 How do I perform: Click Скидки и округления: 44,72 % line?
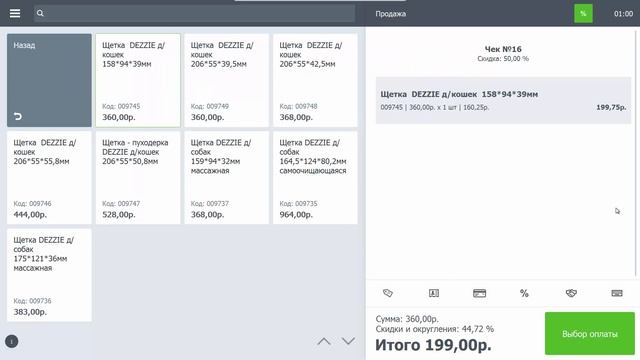(435, 329)
